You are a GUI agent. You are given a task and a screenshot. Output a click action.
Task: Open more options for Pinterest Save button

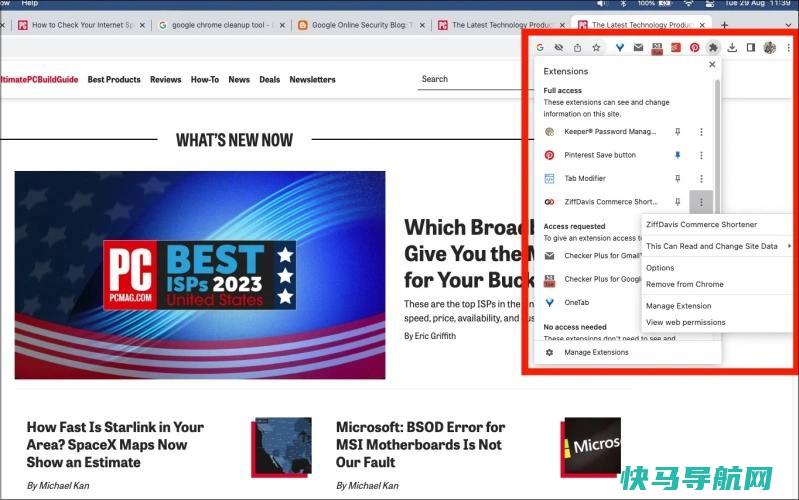[701, 155]
